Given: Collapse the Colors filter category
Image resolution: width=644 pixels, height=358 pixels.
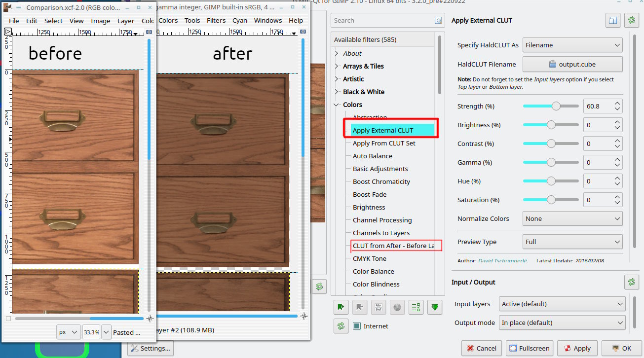Looking at the screenshot, I should tap(337, 105).
